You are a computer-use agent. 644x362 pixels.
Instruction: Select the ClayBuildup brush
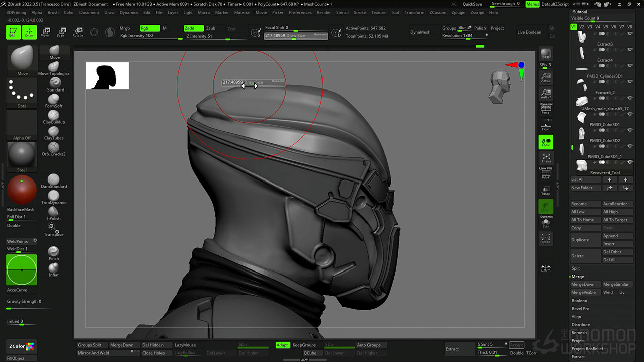[x=54, y=116]
